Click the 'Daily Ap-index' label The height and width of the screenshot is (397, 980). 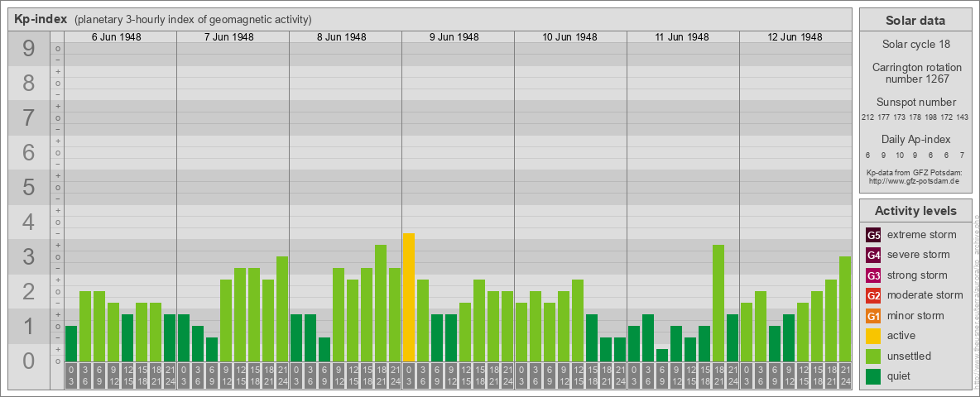[915, 139]
